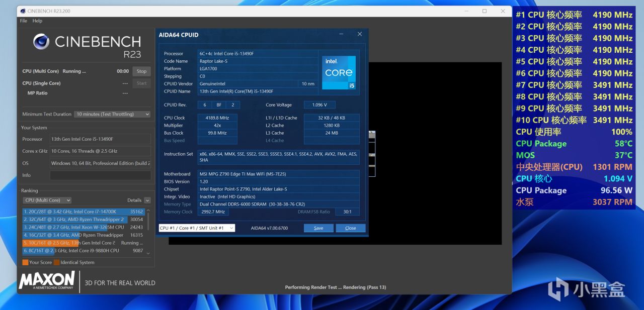This screenshot has width=644, height=310.
Task: Click the Your Score orange swatch
Action: pos(25,262)
